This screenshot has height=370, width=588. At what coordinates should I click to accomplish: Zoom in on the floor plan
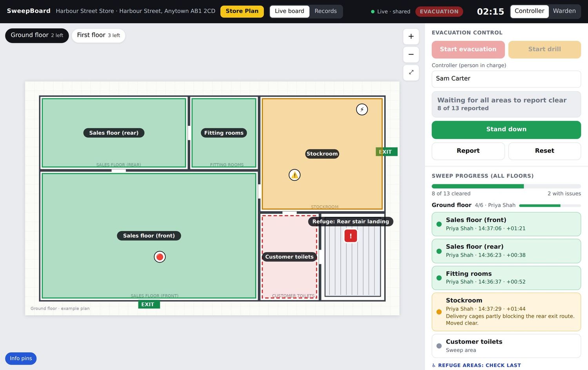[x=411, y=36]
